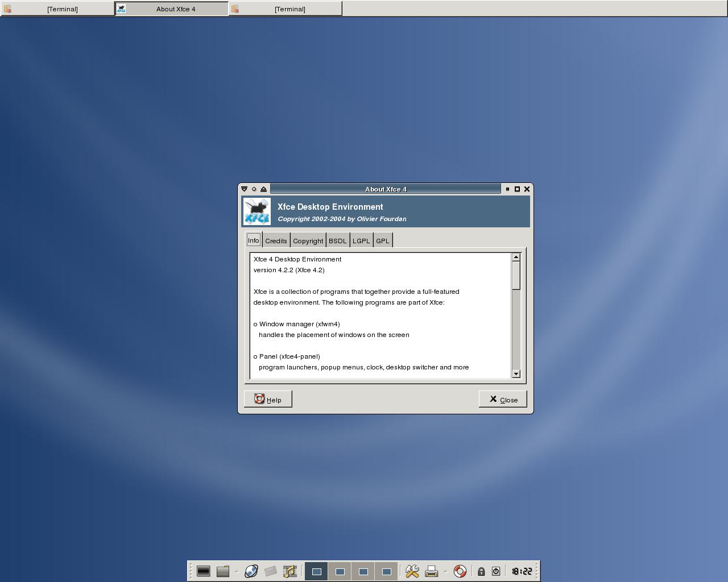The height and width of the screenshot is (582, 728).
Task: Show the LGPL license tab
Action: coord(361,241)
